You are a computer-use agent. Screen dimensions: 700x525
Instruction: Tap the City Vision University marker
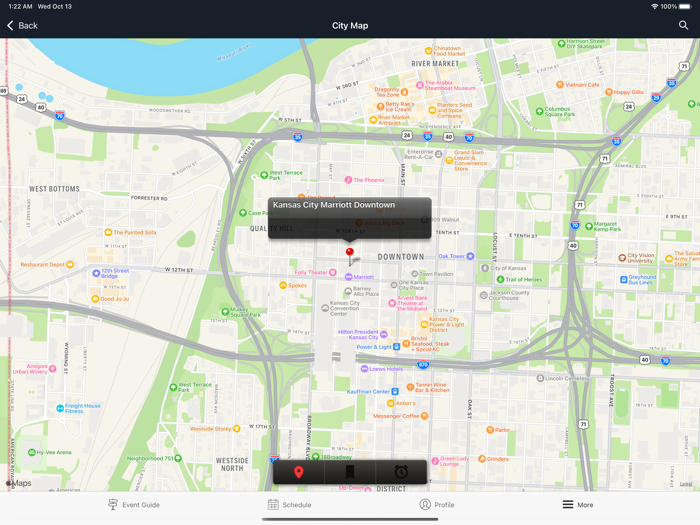click(x=622, y=258)
